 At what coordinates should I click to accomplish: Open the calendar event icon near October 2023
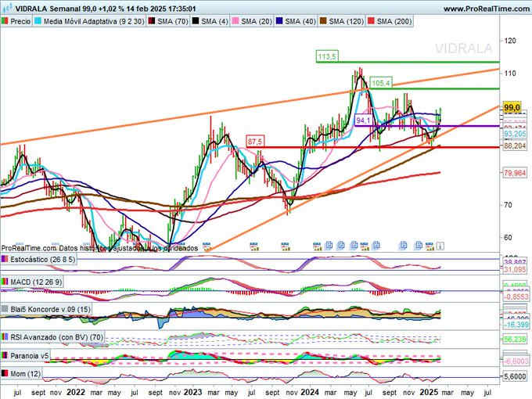coord(286,246)
